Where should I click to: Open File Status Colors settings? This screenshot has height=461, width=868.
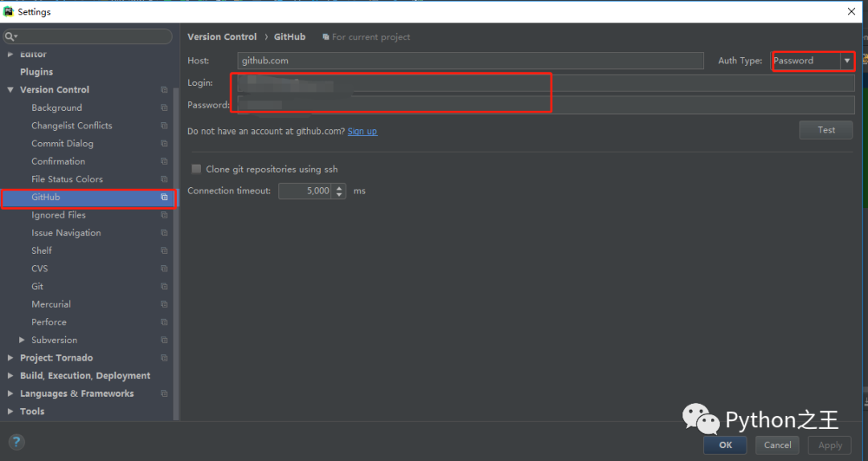(x=67, y=179)
